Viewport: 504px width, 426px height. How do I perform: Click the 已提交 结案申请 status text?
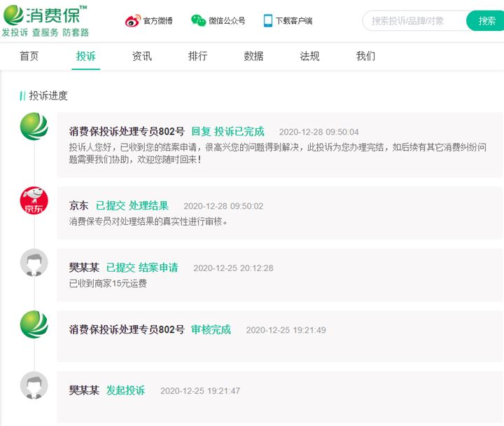click(142, 268)
